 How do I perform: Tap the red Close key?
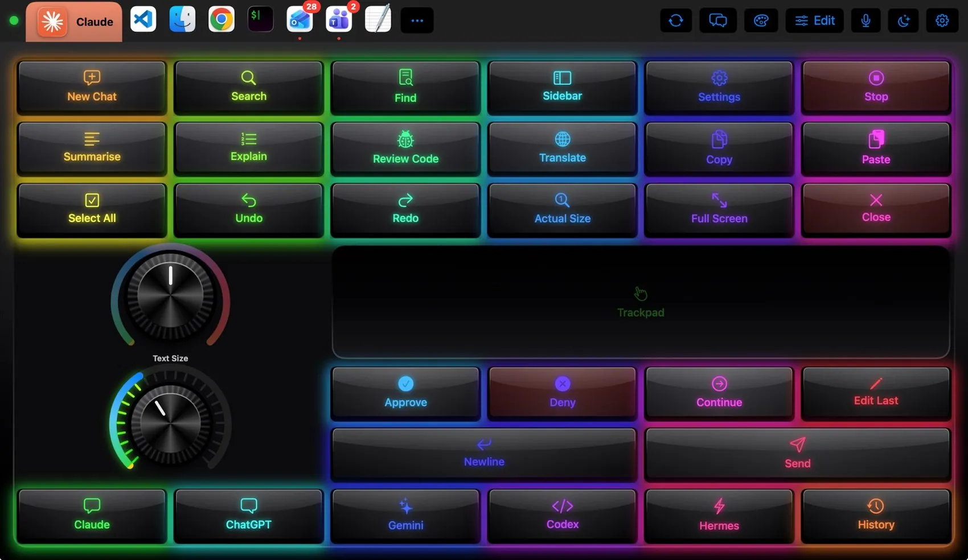point(876,209)
